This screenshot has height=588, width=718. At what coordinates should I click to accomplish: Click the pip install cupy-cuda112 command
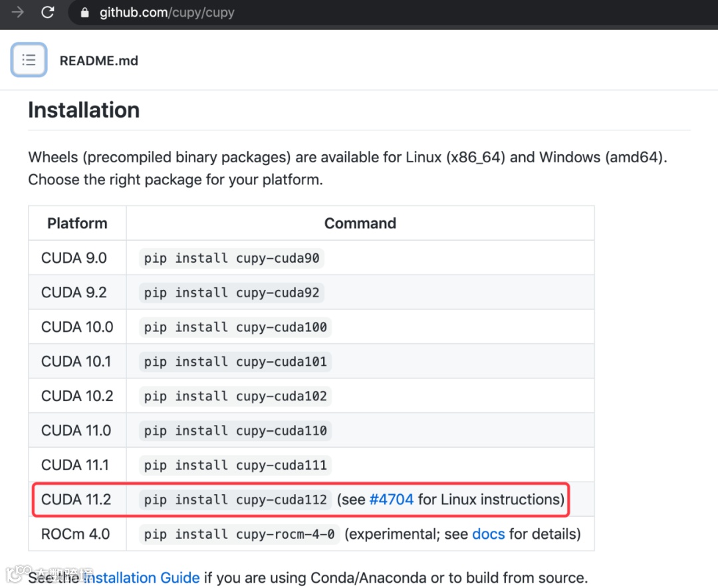click(235, 500)
